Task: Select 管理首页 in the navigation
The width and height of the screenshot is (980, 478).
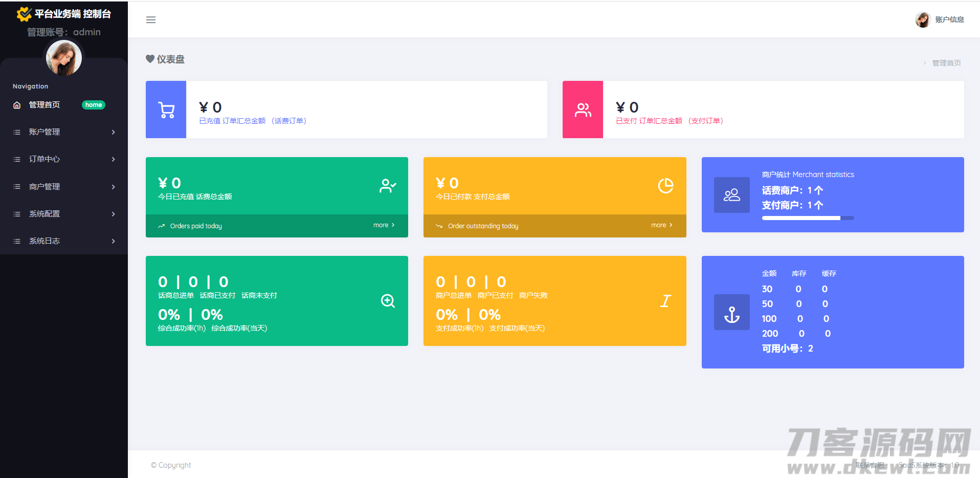Action: click(44, 105)
